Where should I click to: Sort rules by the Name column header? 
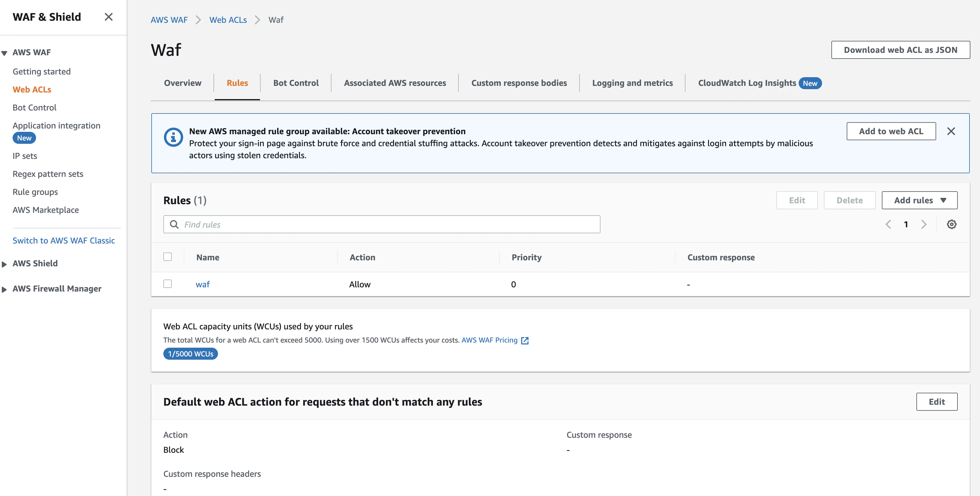(208, 258)
